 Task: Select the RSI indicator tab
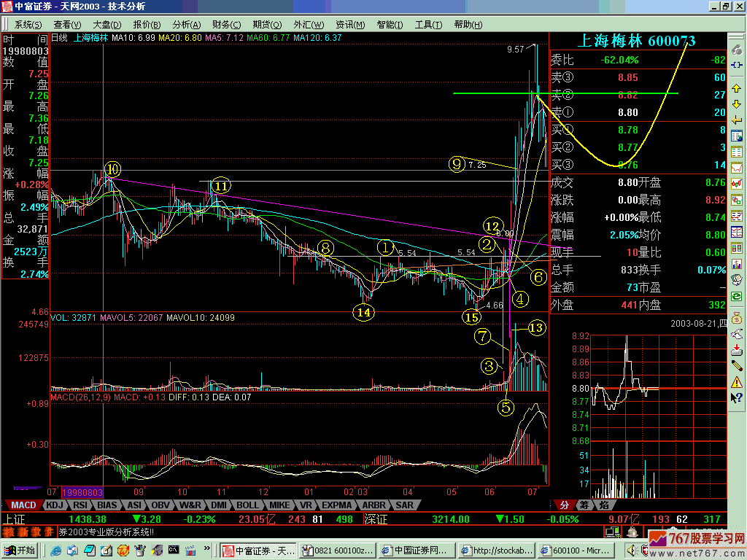(80, 505)
